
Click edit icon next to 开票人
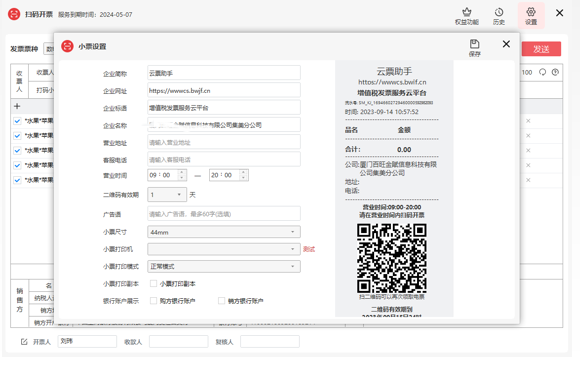tap(24, 342)
